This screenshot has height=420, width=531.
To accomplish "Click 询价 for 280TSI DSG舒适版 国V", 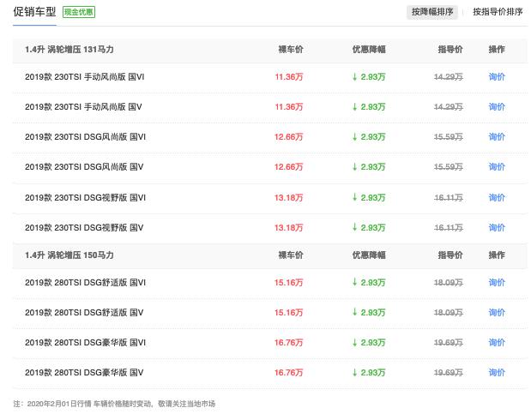I will 497,312.
